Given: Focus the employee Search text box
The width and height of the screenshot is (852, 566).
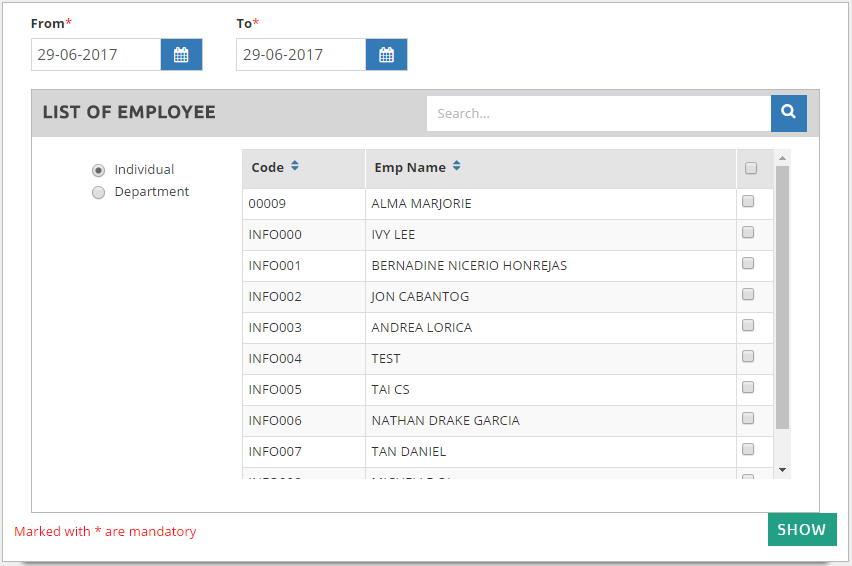Looking at the screenshot, I should [x=598, y=113].
